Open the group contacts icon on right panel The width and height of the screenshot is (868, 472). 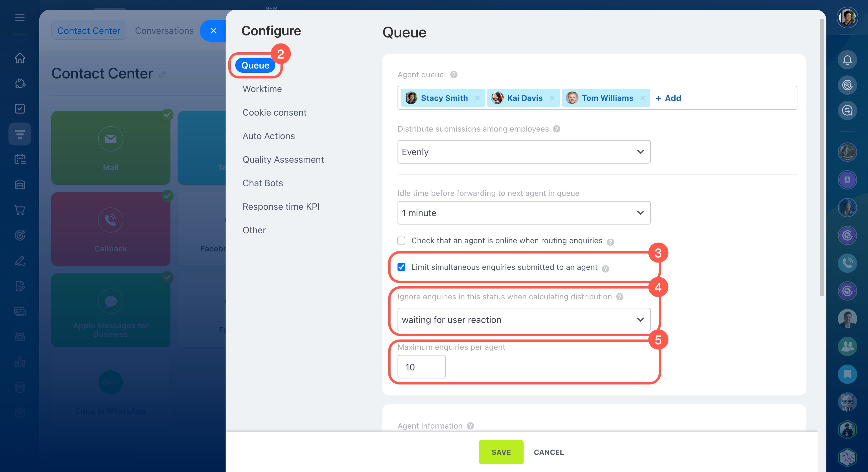pyautogui.click(x=847, y=346)
